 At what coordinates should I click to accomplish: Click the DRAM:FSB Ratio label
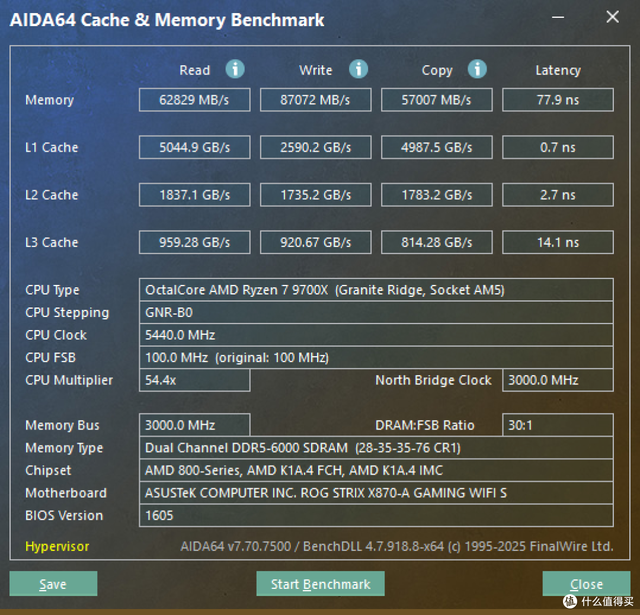point(424,425)
